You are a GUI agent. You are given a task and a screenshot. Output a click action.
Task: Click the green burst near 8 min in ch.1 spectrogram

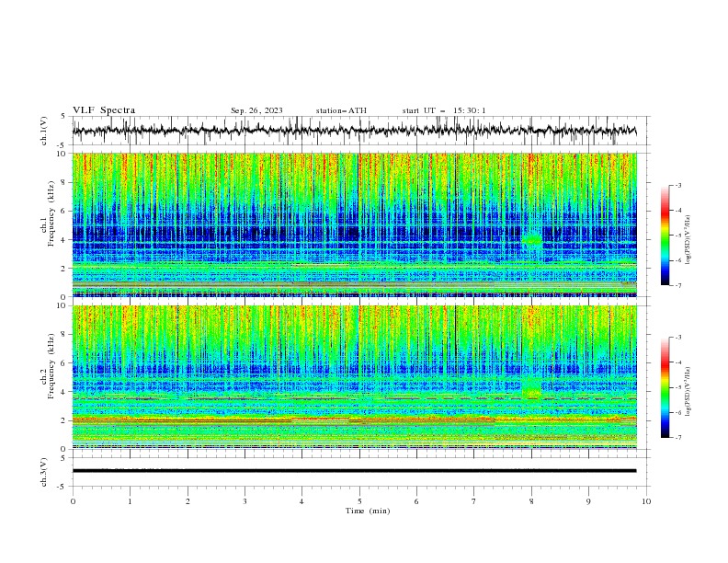[532, 240]
